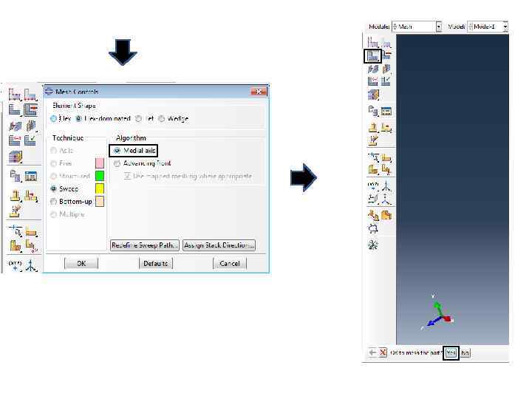Screen dimensions: 532x399
Task: Click peach Bottom-up technique color swatch
Action: (100, 201)
